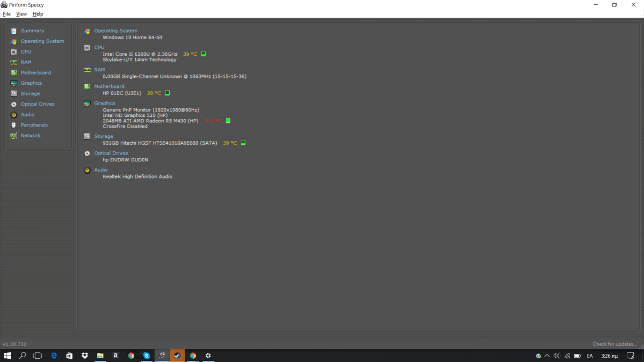Click 'CrossFire Disabled' text
This screenshot has width=644, height=362.
125,127
